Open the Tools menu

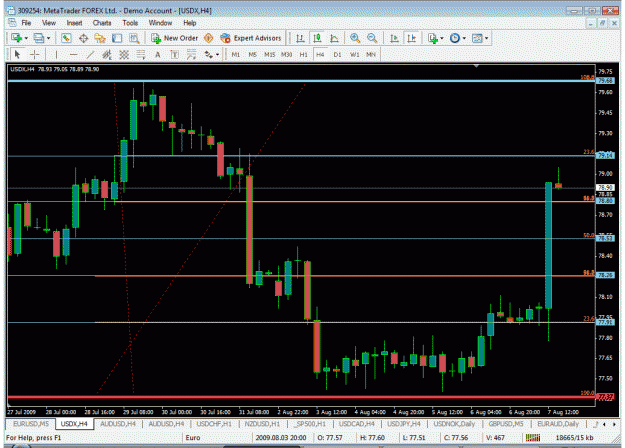(x=130, y=23)
